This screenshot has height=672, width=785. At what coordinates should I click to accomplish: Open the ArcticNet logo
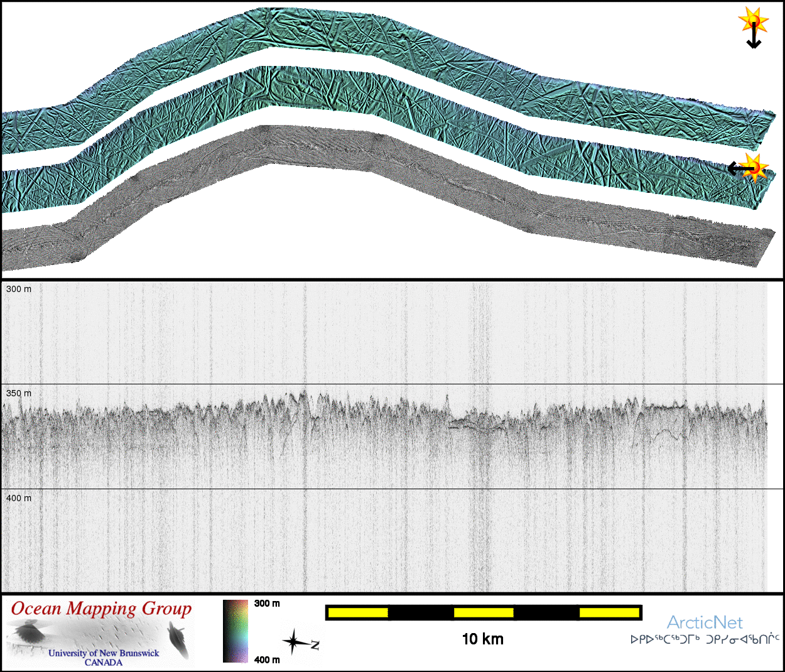coord(705,622)
